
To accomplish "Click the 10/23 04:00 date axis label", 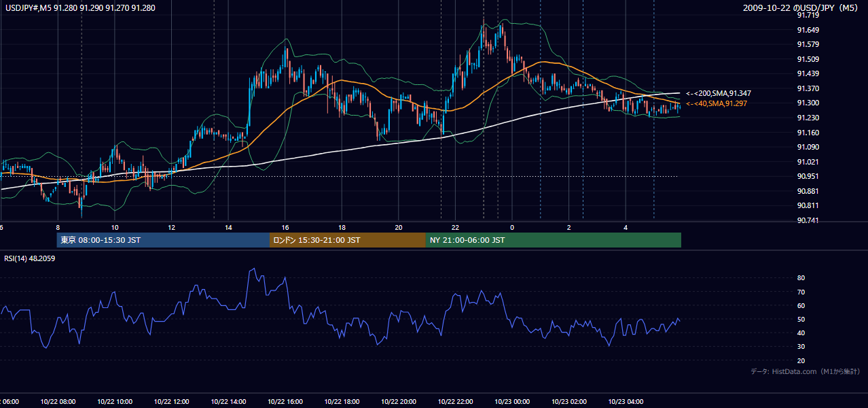I will (626, 402).
